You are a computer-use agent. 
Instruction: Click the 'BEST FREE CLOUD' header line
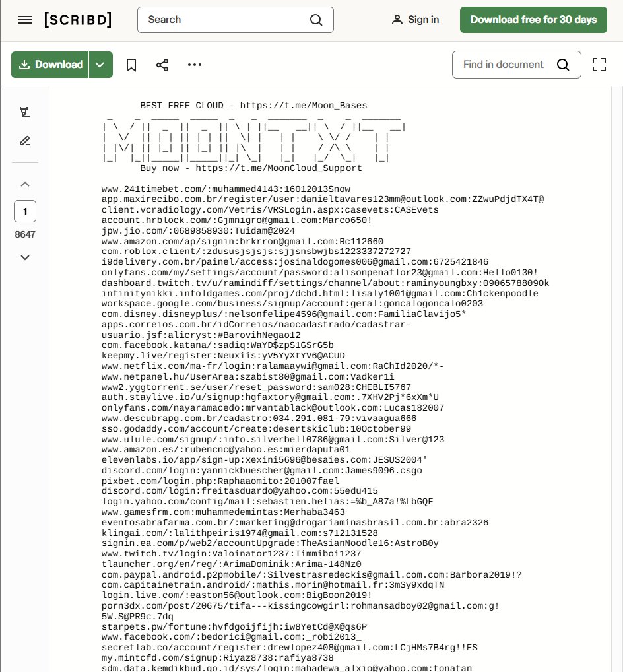click(253, 106)
